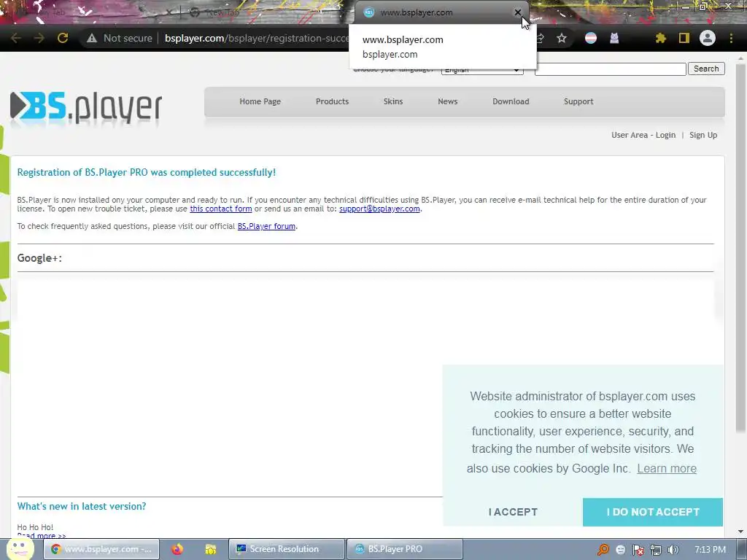Open the Sign Up link

[x=703, y=135]
